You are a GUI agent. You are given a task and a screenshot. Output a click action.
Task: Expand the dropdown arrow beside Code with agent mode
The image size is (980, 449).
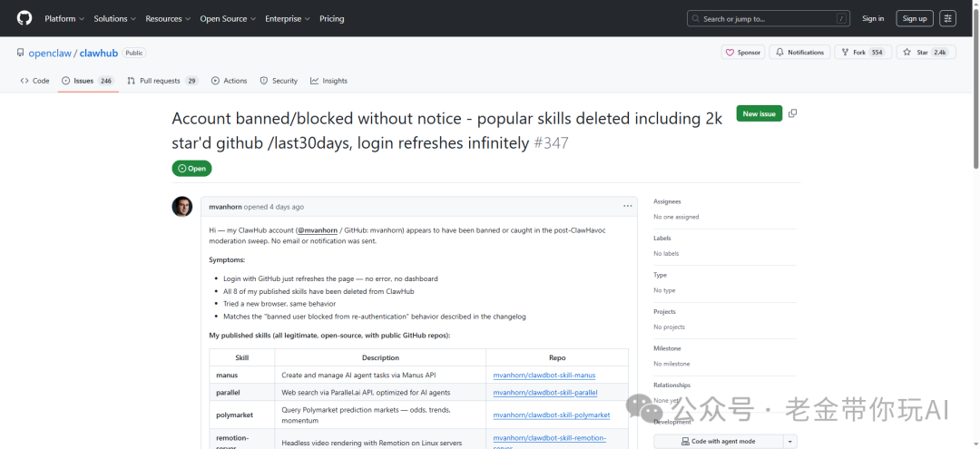790,442
